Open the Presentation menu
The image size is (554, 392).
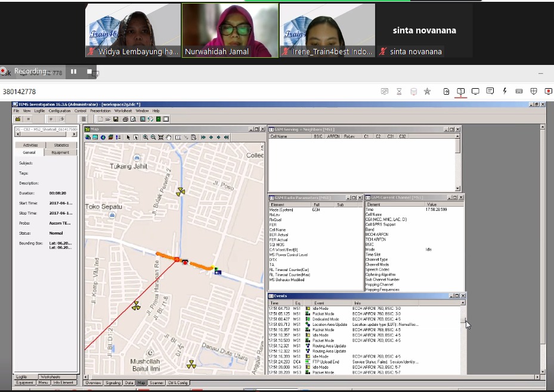click(100, 111)
